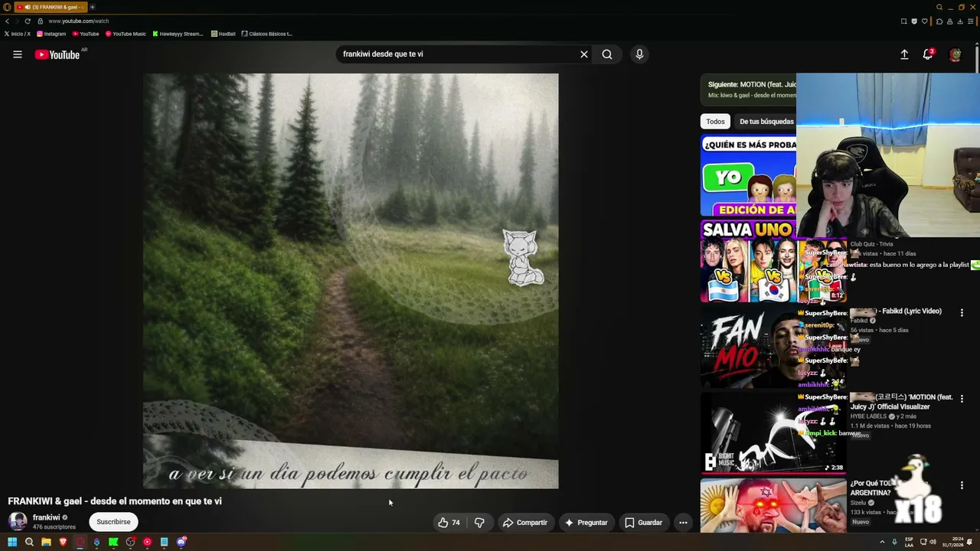980x551 pixels.
Task: Show hidden system tray icons
Action: tap(882, 542)
